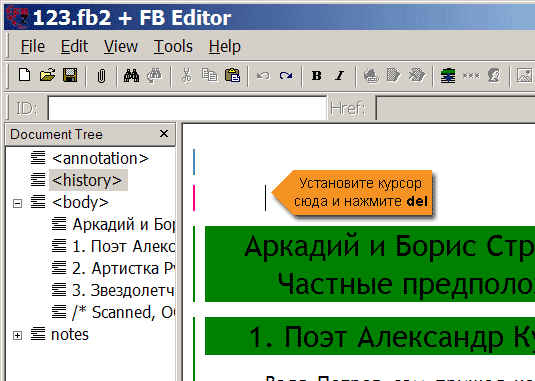Click the author portrait icon
The image size is (535, 381).
click(494, 75)
